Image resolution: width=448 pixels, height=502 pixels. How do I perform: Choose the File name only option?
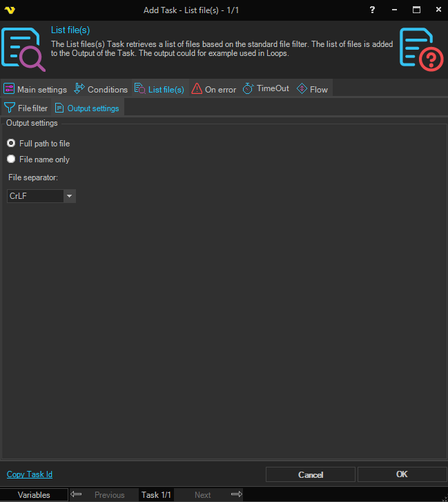[x=11, y=160]
